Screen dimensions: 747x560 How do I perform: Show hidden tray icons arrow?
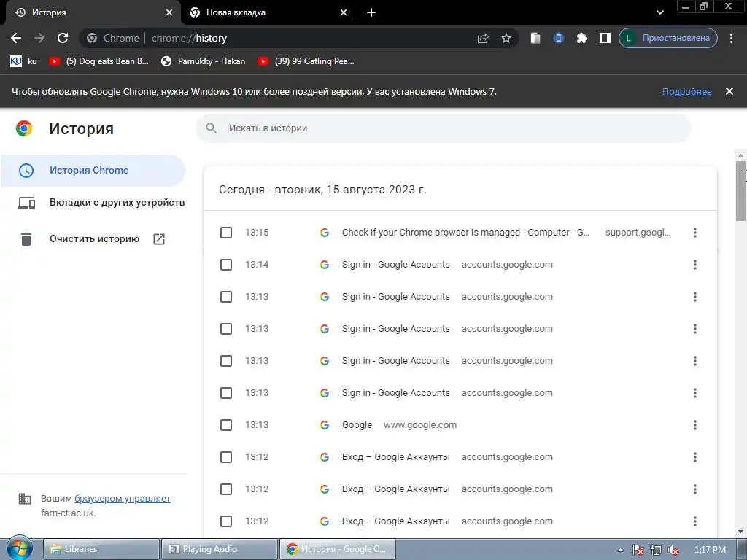620,550
